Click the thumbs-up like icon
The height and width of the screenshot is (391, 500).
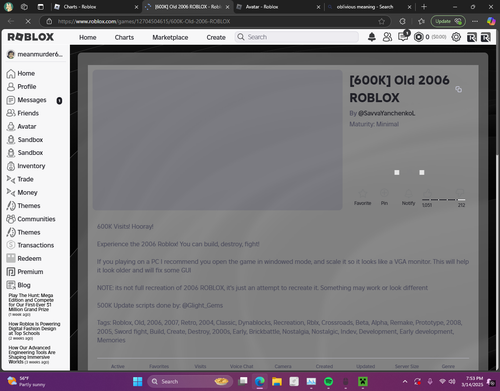(x=427, y=193)
